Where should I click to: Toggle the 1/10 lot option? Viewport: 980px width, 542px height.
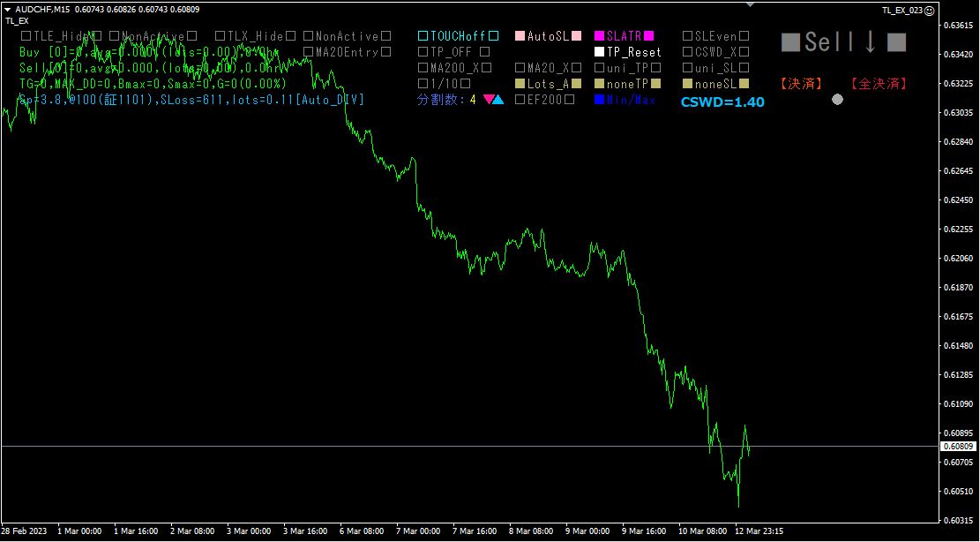pyautogui.click(x=445, y=83)
